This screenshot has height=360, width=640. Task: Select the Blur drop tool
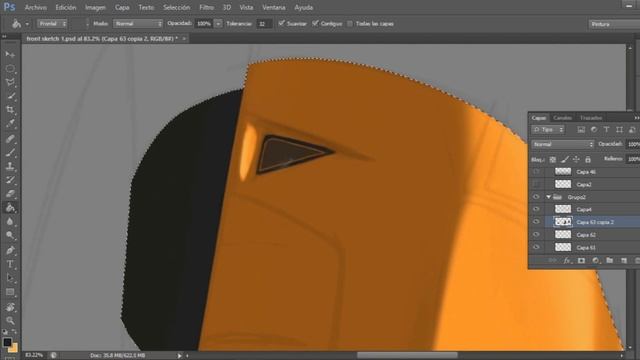click(10, 222)
